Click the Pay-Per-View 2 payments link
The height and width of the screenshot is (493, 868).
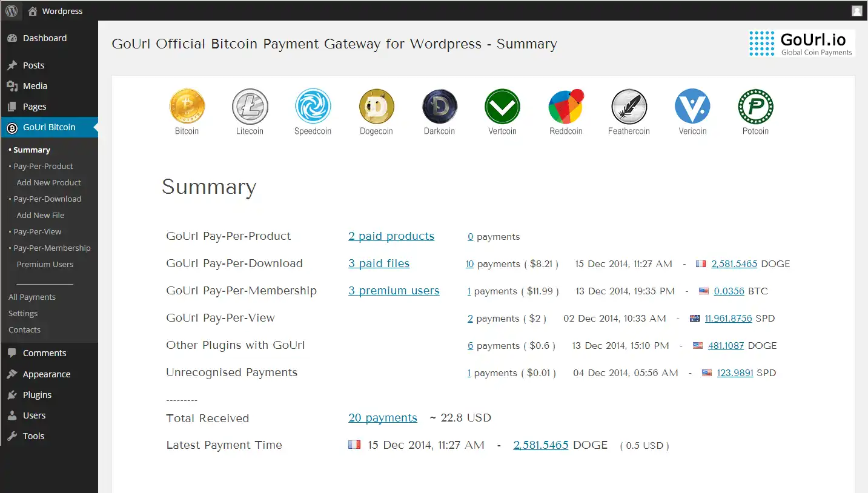point(471,319)
